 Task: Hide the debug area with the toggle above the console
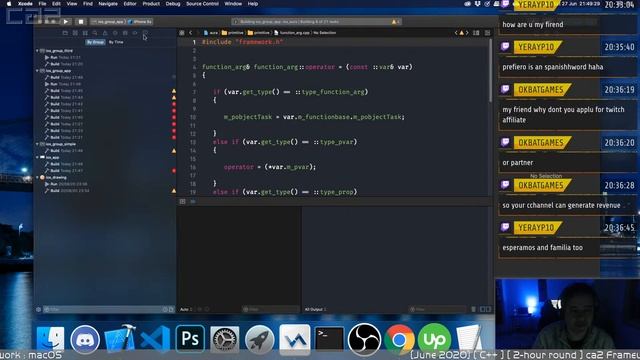pos(182,201)
